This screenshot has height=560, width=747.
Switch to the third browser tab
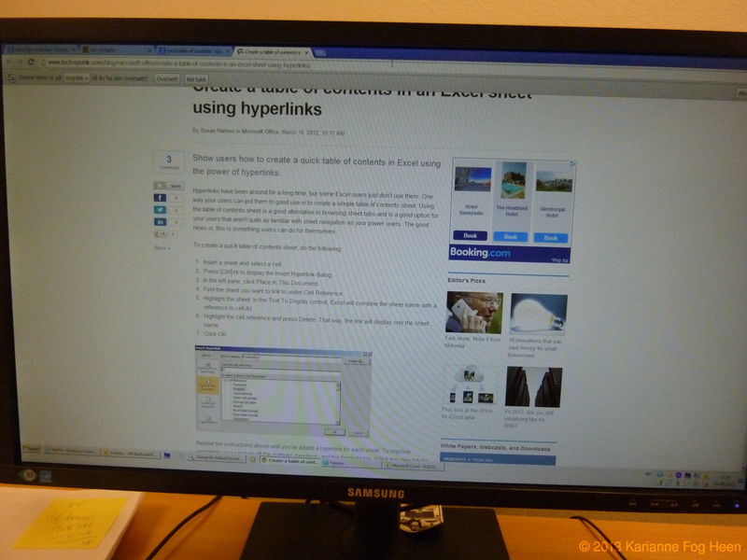(x=194, y=51)
